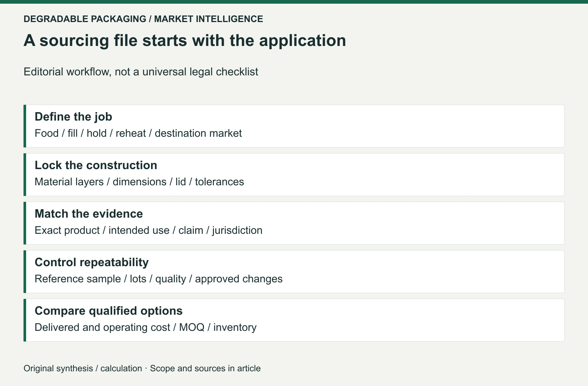Click the 'Define the job' card heading
588x386 pixels.
[x=73, y=117]
